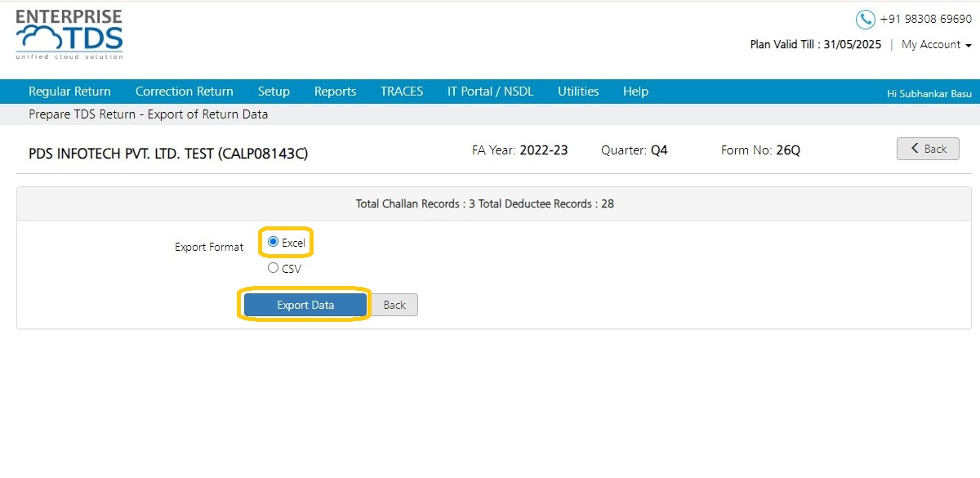
Task: Open the Utilities menu
Action: (578, 92)
